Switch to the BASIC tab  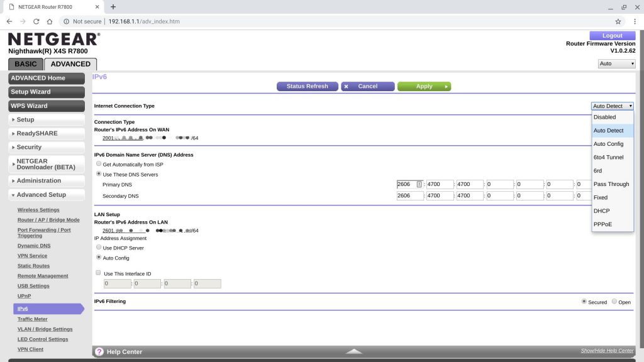click(25, 64)
